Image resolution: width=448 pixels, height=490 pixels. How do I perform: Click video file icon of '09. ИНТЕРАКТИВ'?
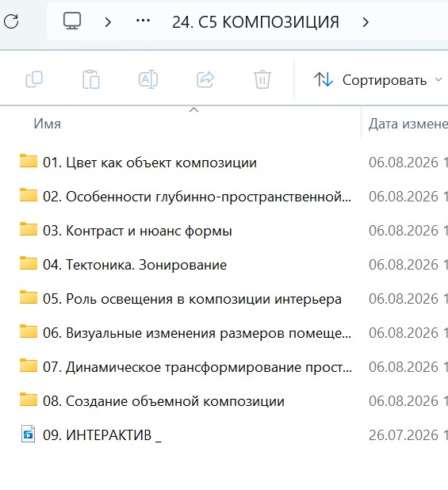(x=28, y=434)
